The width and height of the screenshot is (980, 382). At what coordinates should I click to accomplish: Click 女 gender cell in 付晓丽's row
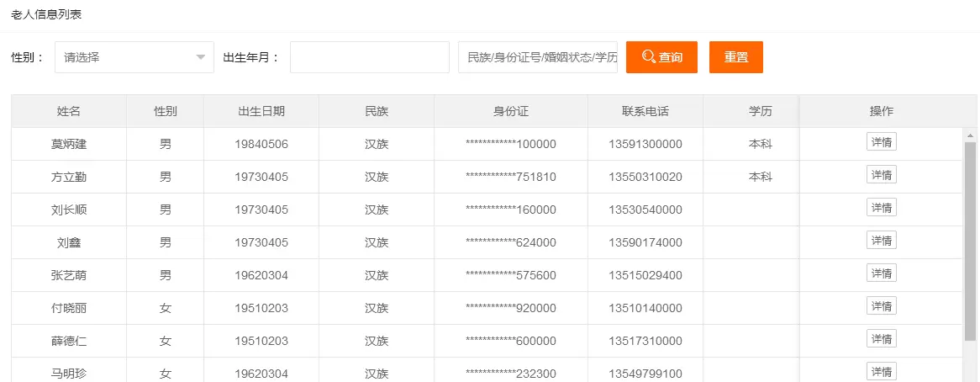pos(165,308)
